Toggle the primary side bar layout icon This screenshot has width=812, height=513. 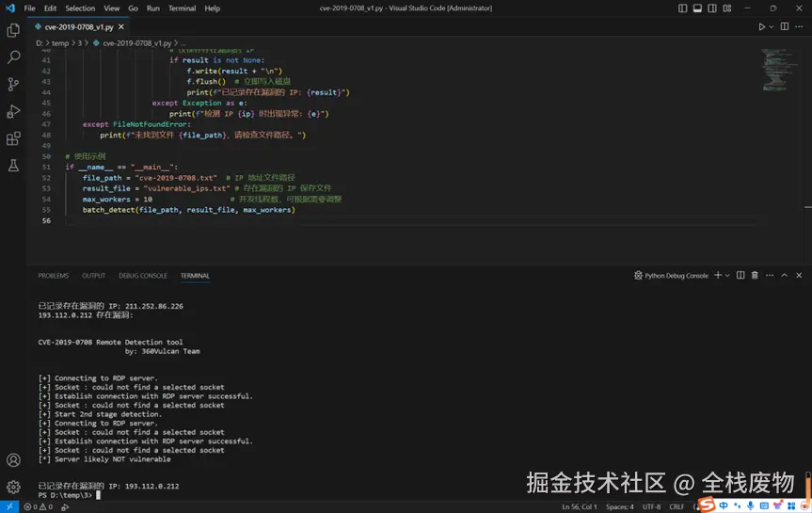pyautogui.click(x=682, y=8)
